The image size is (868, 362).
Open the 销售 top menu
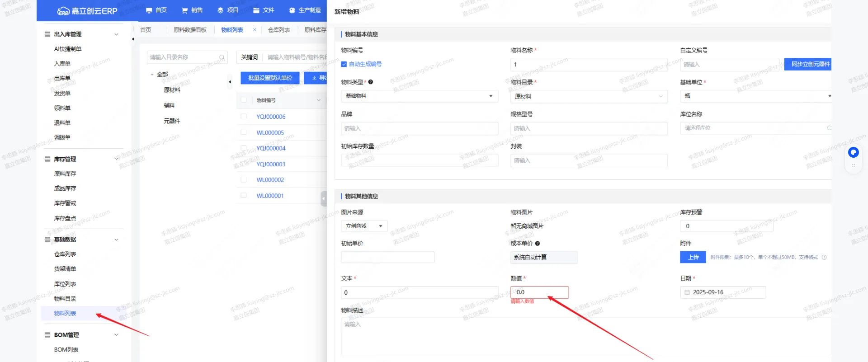click(192, 10)
